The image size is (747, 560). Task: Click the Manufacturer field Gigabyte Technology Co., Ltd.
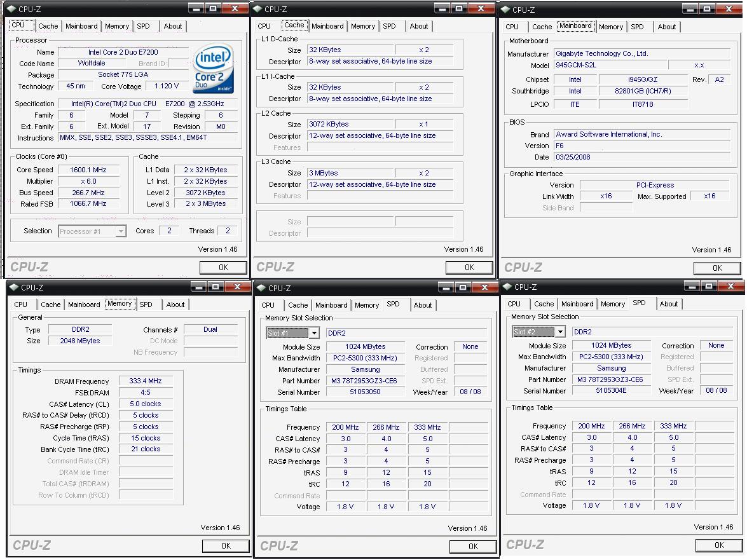(642, 54)
